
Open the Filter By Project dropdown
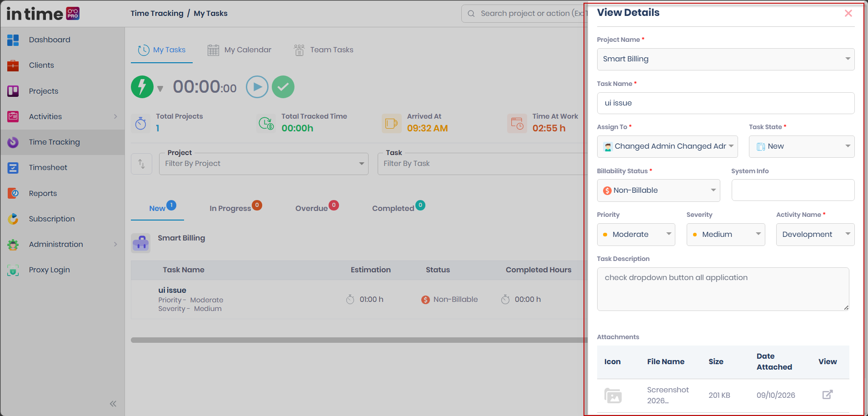click(264, 164)
